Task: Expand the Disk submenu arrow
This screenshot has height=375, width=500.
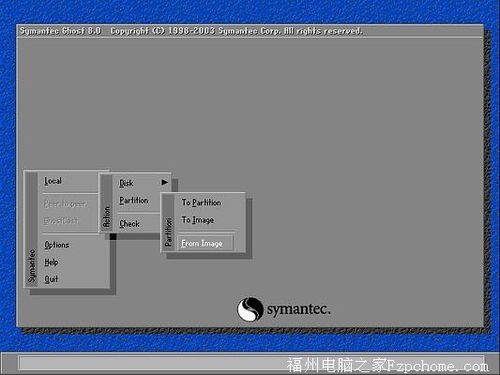Action: point(165,182)
